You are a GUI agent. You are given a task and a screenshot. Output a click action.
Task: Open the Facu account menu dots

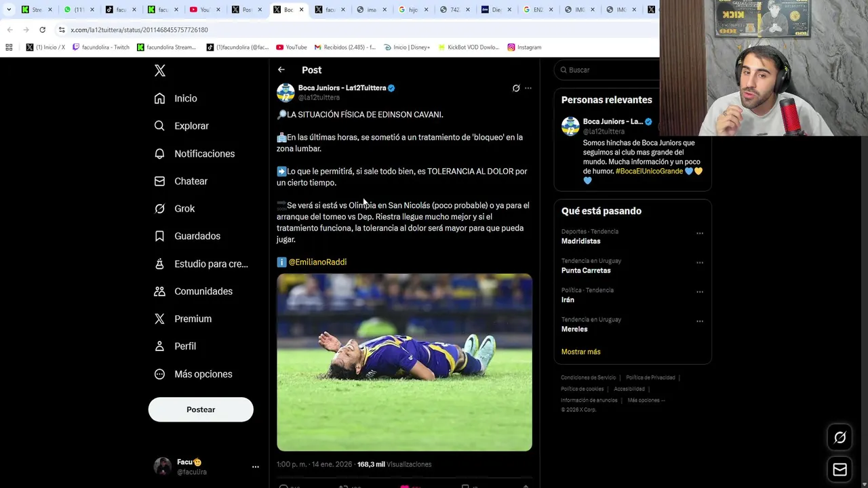256,467
